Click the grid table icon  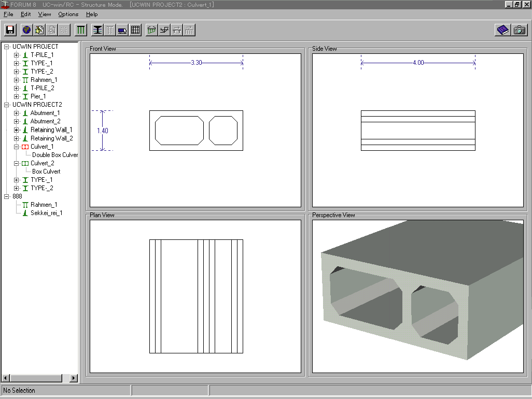coord(135,30)
